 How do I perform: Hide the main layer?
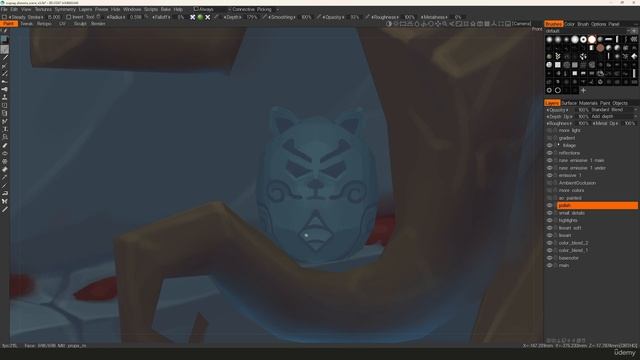click(549, 265)
